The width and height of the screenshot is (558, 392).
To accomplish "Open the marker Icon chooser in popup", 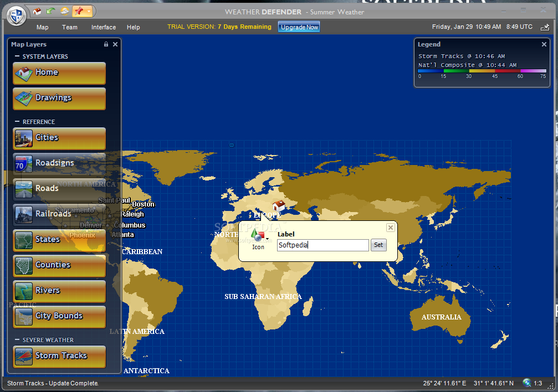I will click(x=259, y=239).
